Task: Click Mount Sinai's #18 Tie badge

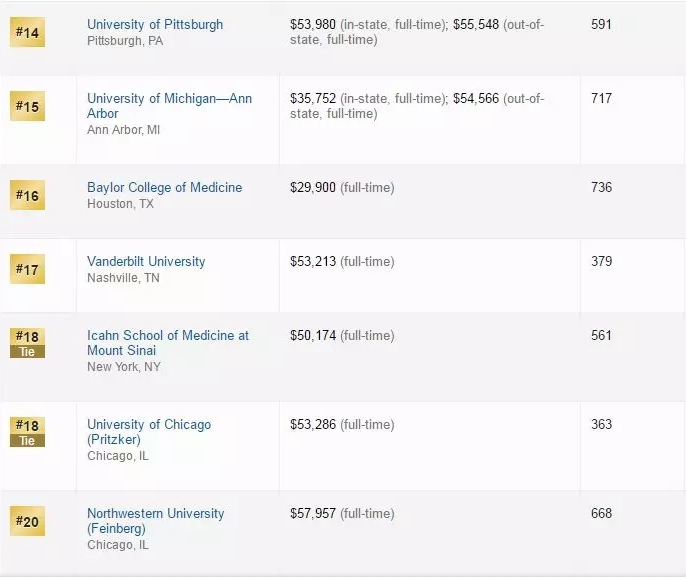Action: click(x=27, y=343)
